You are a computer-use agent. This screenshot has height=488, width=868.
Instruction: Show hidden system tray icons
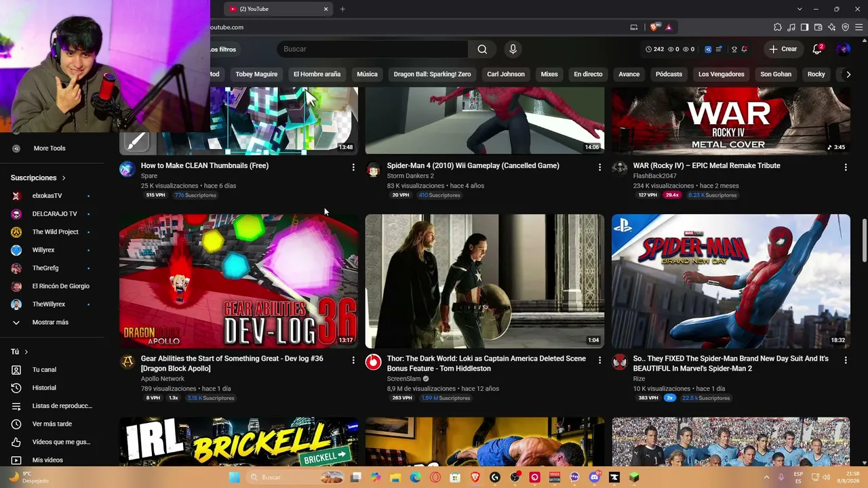[767, 477]
